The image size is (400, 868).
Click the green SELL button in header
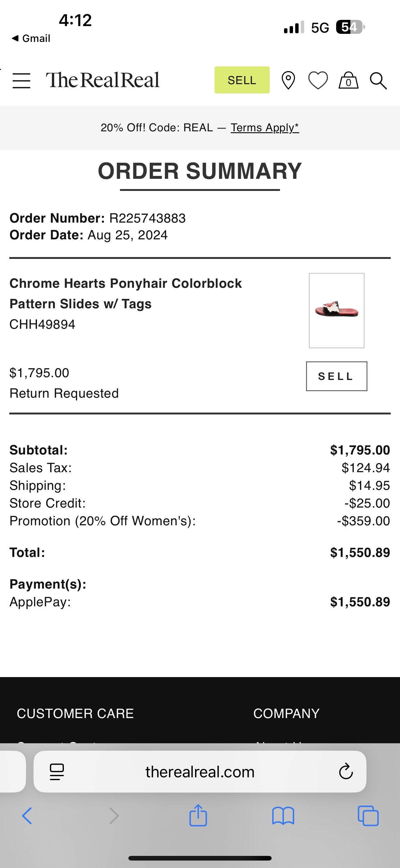point(242,80)
